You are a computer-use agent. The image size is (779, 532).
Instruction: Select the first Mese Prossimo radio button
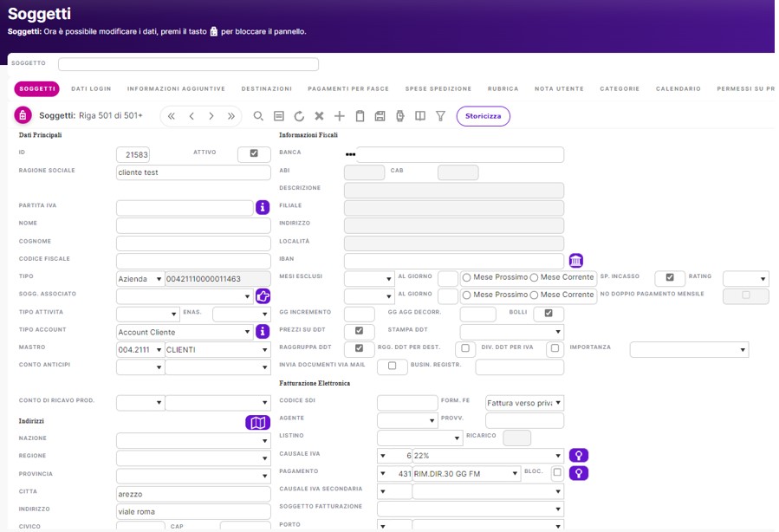coord(467,277)
